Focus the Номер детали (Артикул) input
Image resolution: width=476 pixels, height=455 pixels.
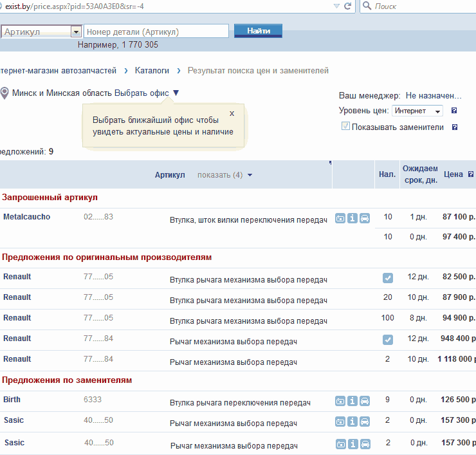156,32
